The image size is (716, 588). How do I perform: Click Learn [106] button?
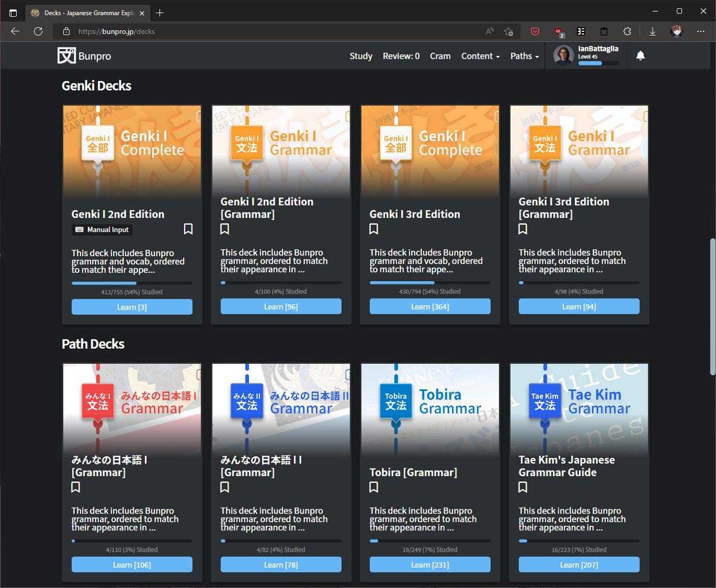132,565
